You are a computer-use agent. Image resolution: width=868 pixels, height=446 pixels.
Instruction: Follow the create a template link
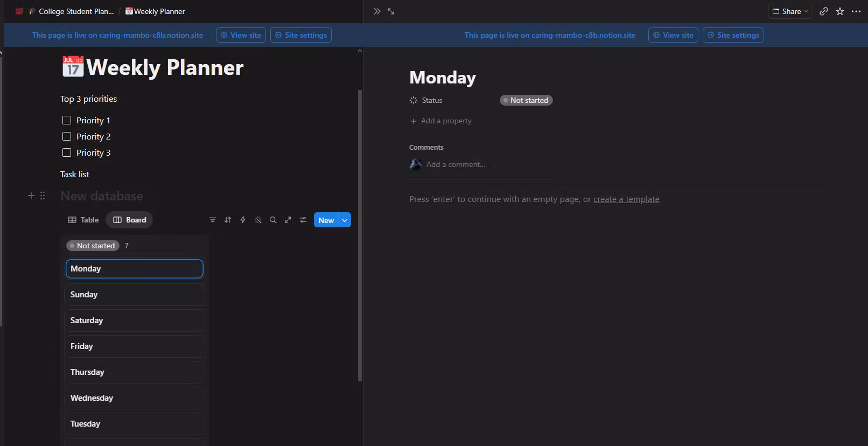click(626, 199)
